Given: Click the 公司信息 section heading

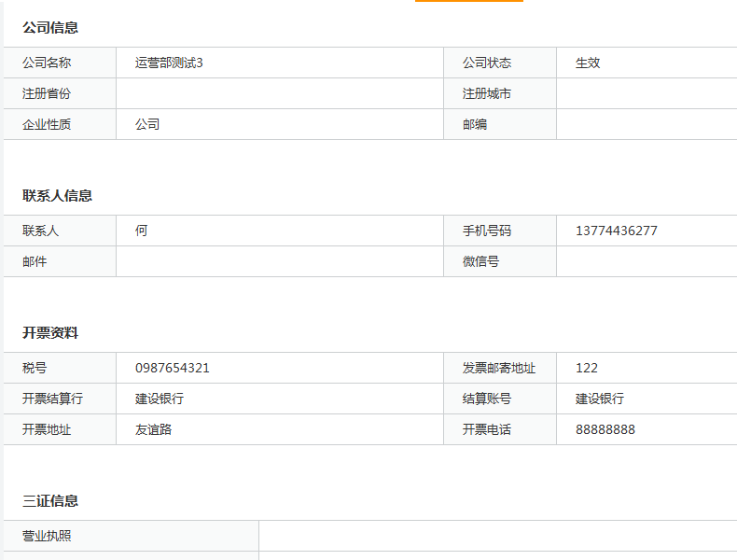Looking at the screenshot, I should (50, 28).
